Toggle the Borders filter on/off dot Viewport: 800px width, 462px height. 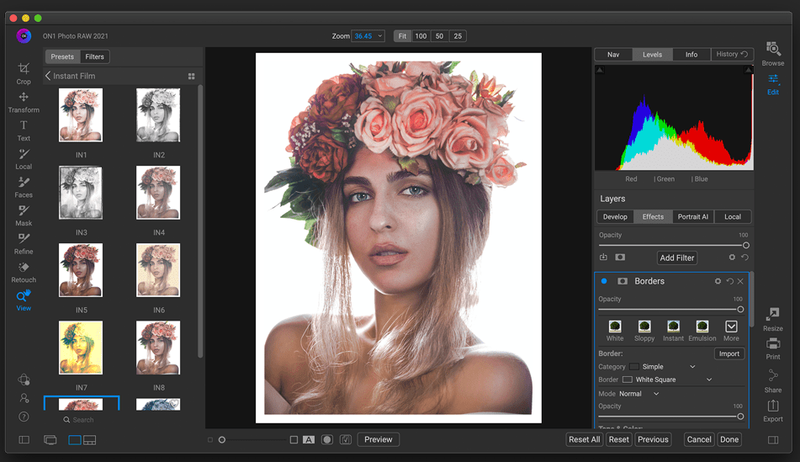[604, 281]
